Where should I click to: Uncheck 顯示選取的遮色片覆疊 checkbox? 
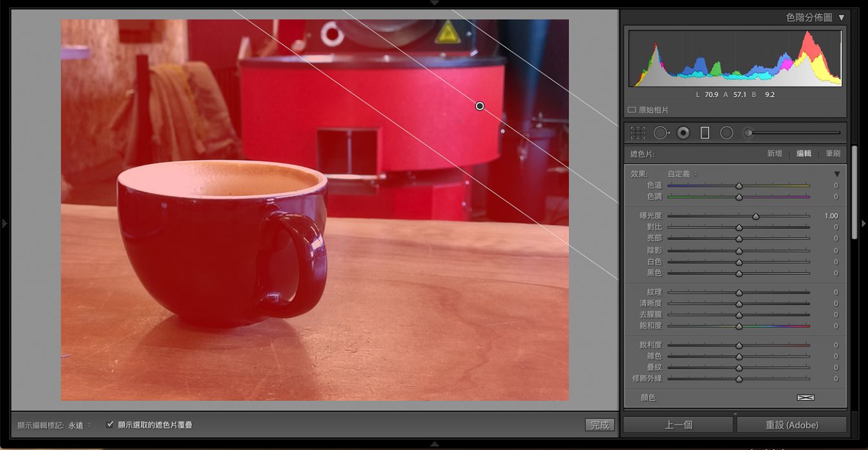(x=110, y=425)
